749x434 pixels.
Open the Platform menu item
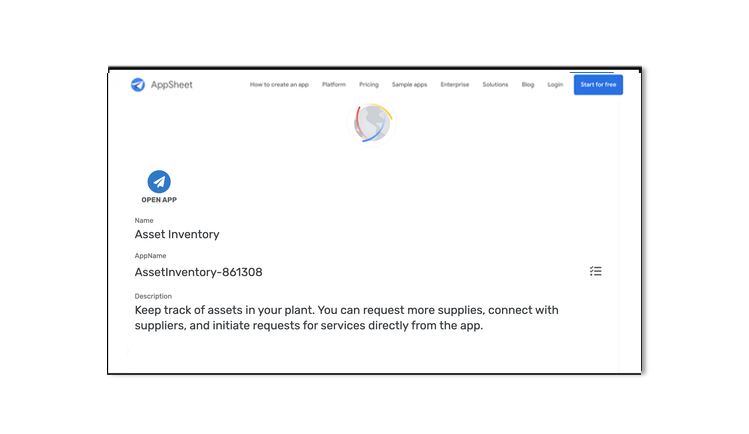(334, 85)
